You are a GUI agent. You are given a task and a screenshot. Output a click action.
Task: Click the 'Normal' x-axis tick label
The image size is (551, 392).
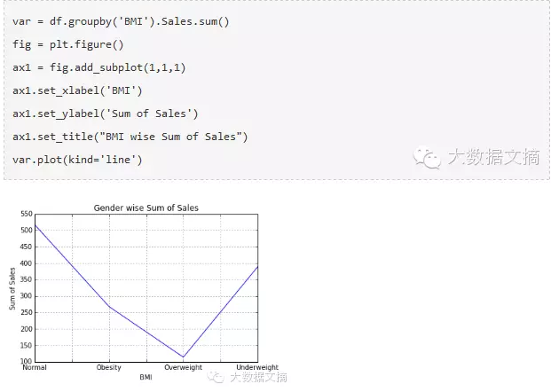[35, 367]
